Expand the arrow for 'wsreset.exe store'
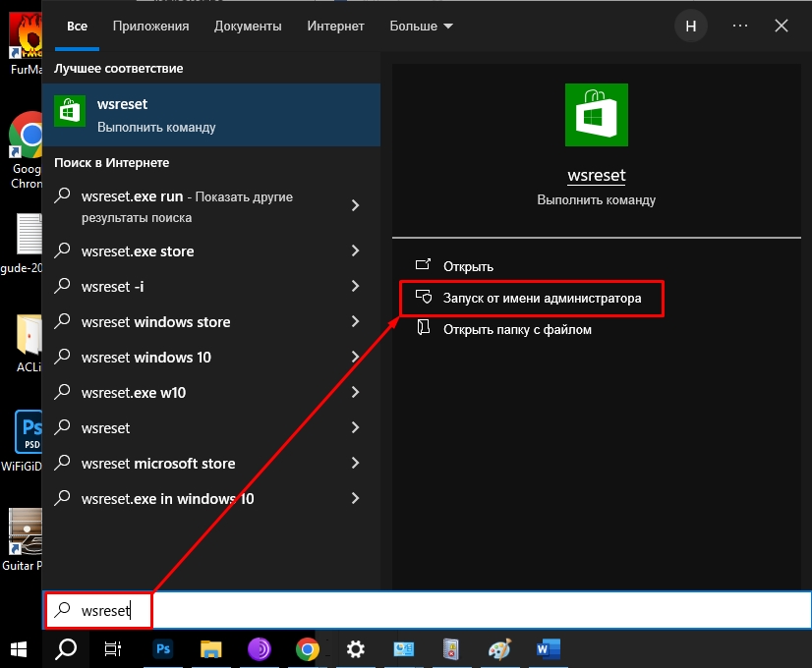 355,250
